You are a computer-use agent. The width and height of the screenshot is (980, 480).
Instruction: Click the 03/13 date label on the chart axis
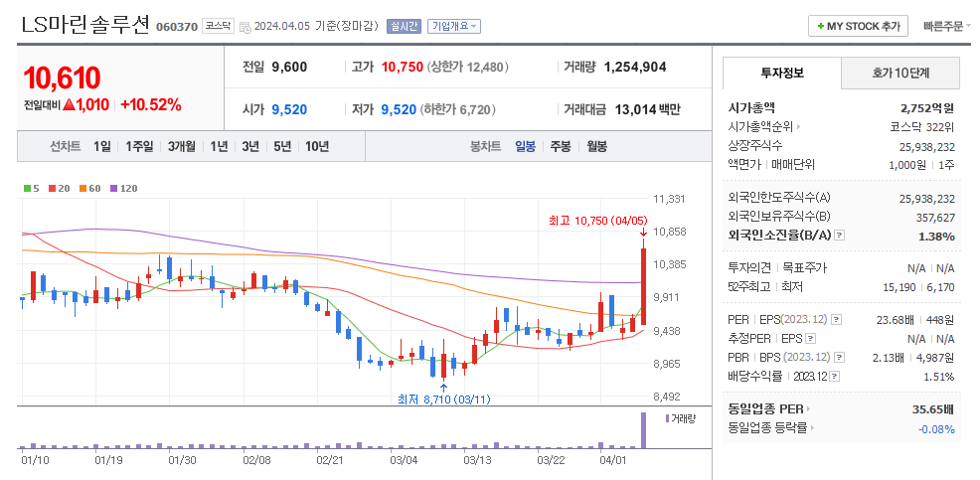click(476, 461)
